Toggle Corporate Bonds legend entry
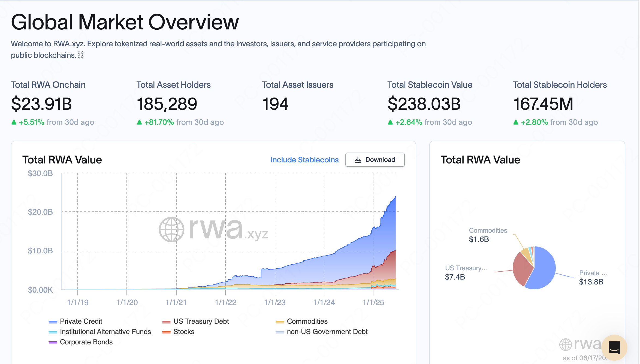 click(86, 342)
